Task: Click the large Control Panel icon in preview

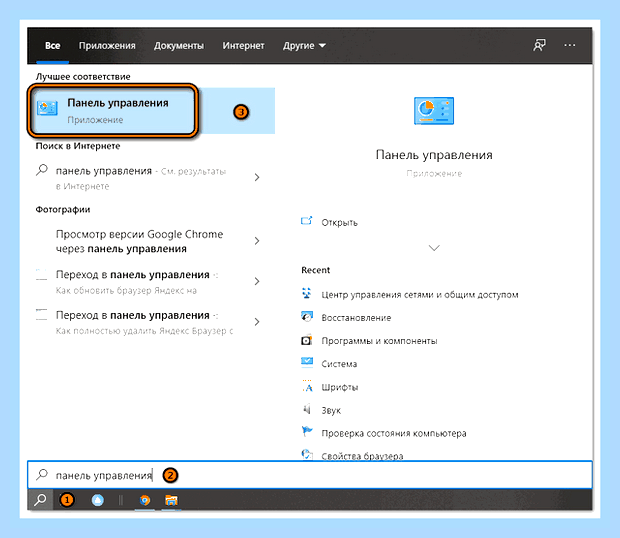Action: [434, 111]
